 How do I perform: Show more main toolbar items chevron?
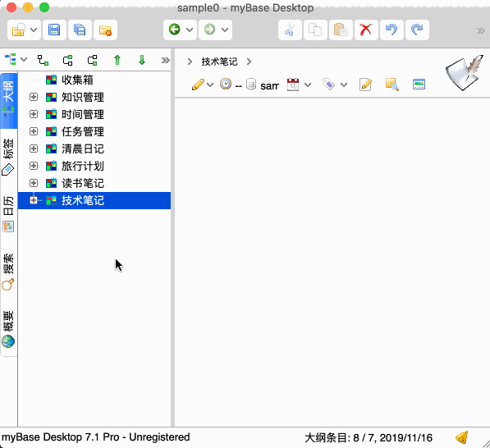point(480,30)
